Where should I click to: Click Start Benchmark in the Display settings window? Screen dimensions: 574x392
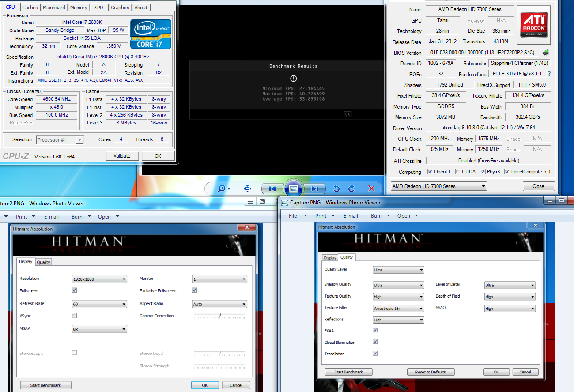click(45, 385)
